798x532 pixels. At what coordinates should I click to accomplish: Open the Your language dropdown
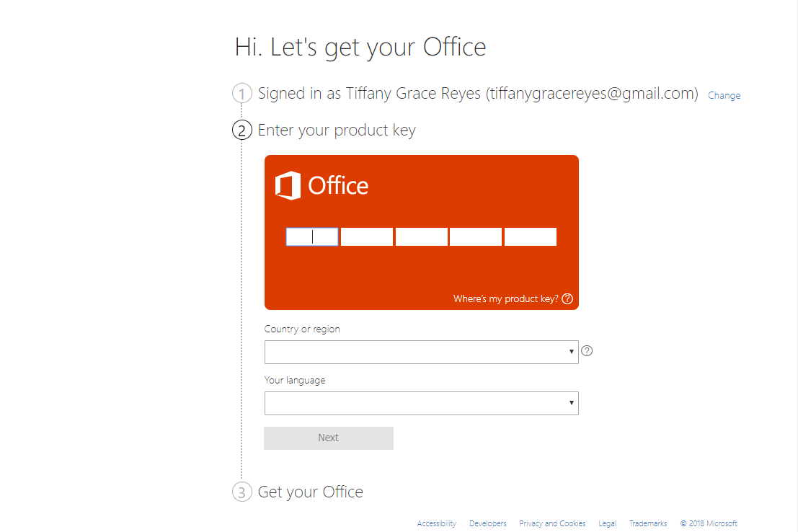click(x=422, y=403)
